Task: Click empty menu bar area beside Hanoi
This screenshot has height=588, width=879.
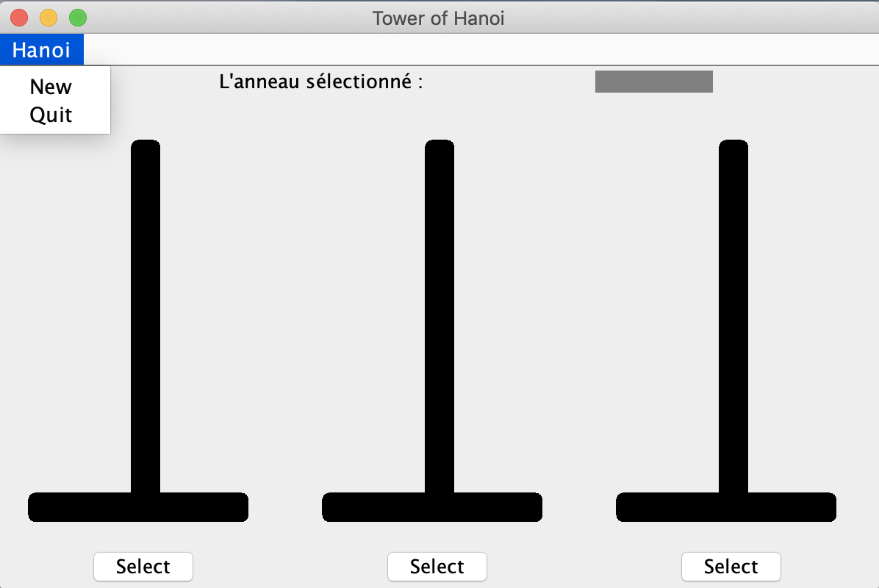Action: coord(481,50)
